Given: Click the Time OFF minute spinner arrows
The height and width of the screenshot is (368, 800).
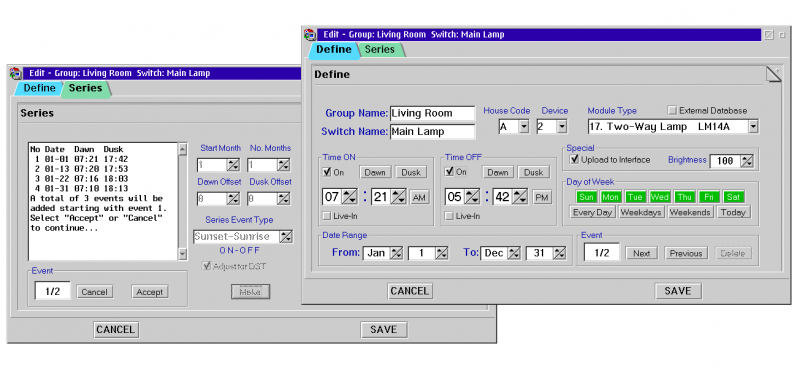Looking at the screenshot, I should coord(519,197).
